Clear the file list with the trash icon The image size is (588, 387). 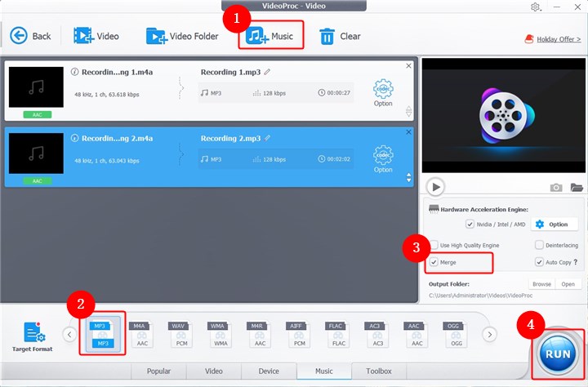pos(340,36)
